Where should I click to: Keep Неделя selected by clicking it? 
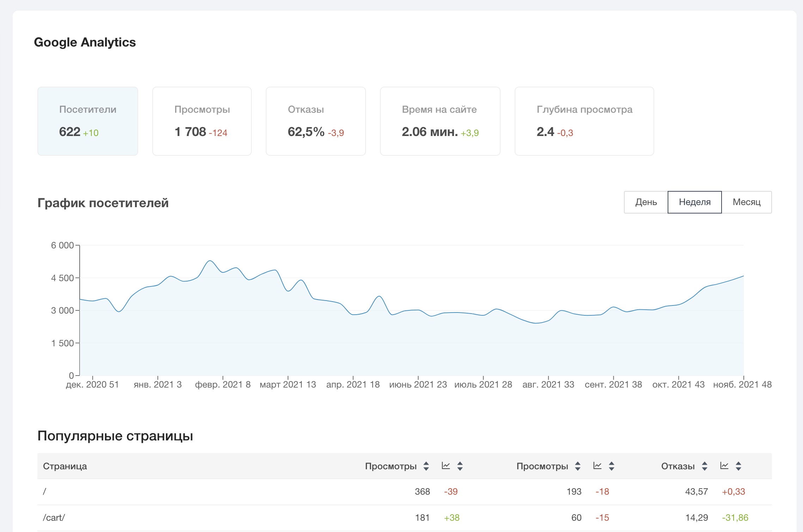click(694, 202)
